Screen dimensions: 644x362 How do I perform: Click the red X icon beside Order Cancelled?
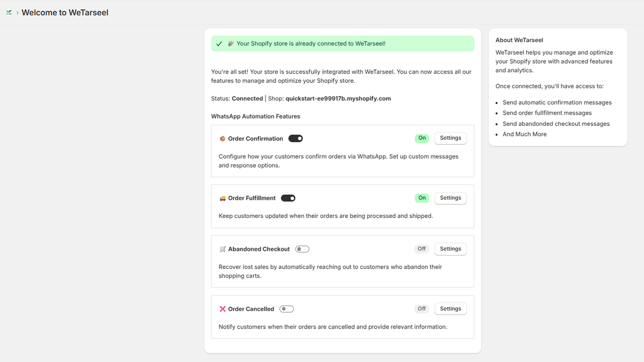pos(222,309)
